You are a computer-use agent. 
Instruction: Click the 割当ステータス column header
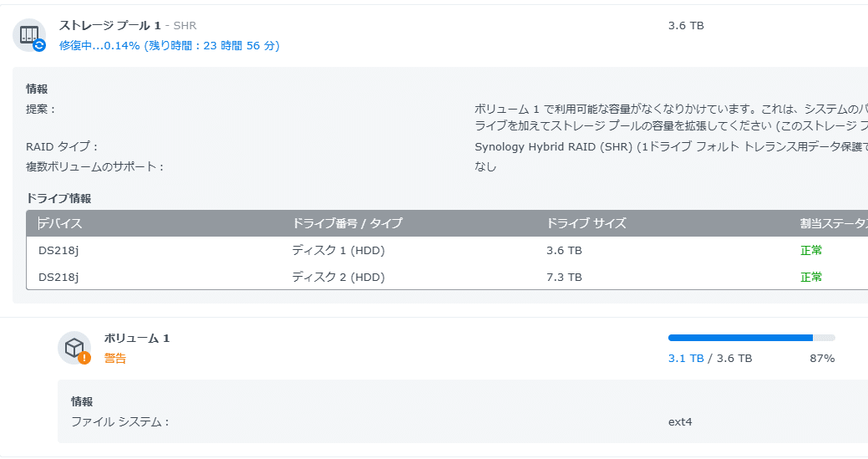coord(834,224)
